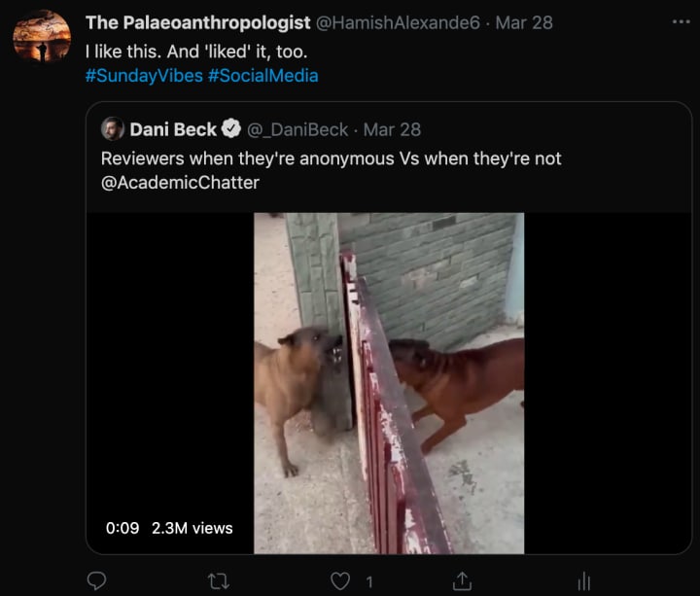Open The Palaeoanthropologist profile avatar

pos(42,36)
